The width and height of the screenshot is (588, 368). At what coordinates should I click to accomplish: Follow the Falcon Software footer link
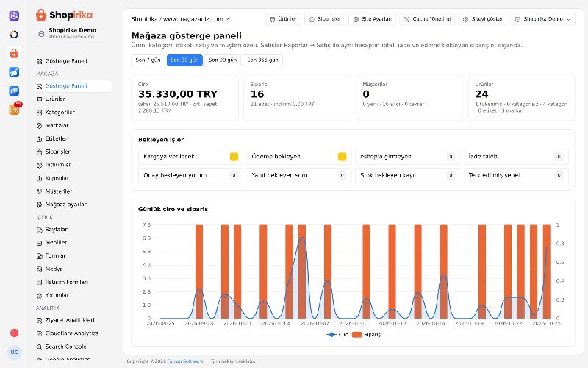185,361
